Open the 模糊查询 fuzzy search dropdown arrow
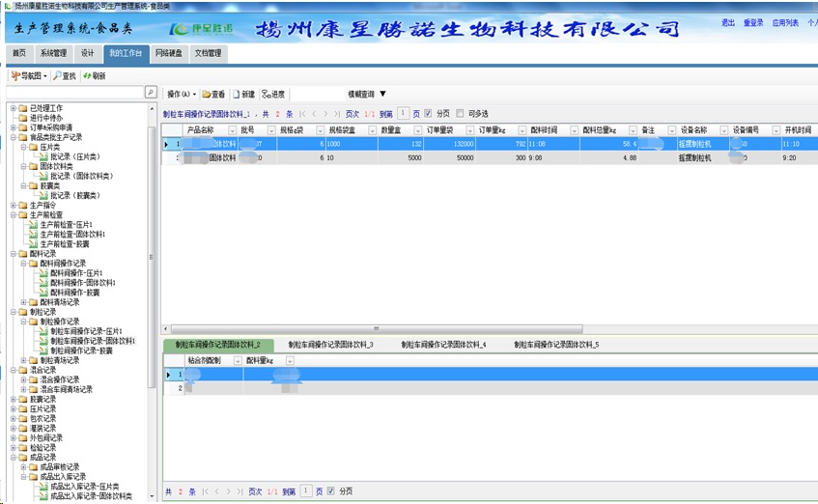 pyautogui.click(x=382, y=95)
